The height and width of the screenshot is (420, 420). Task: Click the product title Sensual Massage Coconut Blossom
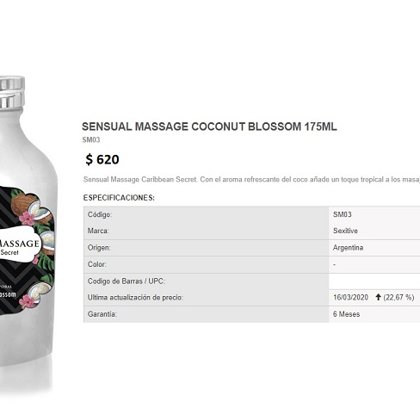click(209, 127)
